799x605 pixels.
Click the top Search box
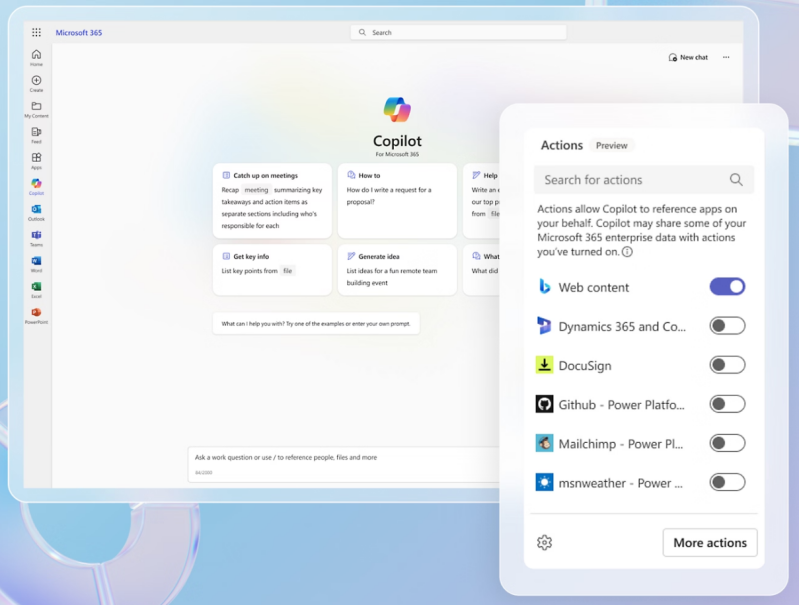(458, 32)
